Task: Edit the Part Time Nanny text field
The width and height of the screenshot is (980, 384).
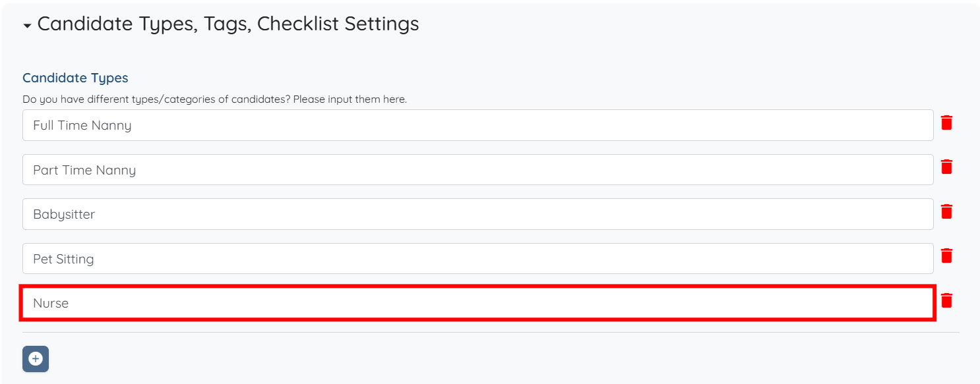Action: pos(477,170)
